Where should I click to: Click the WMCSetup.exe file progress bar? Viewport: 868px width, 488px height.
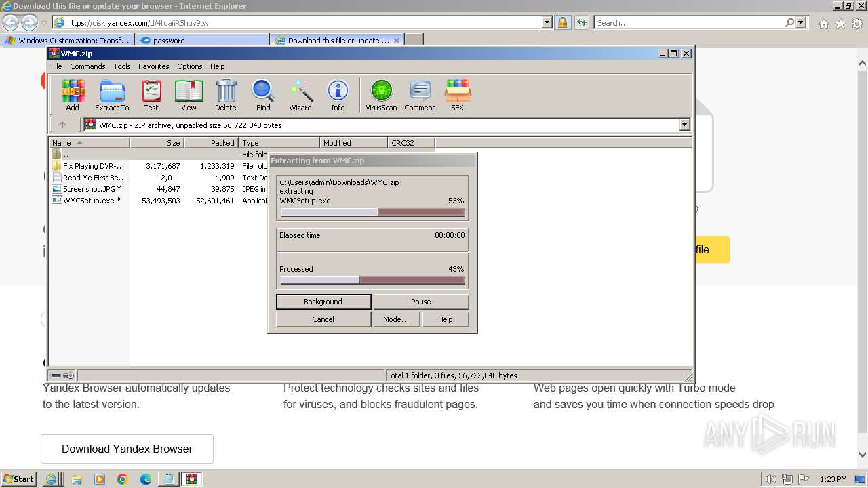372,212
